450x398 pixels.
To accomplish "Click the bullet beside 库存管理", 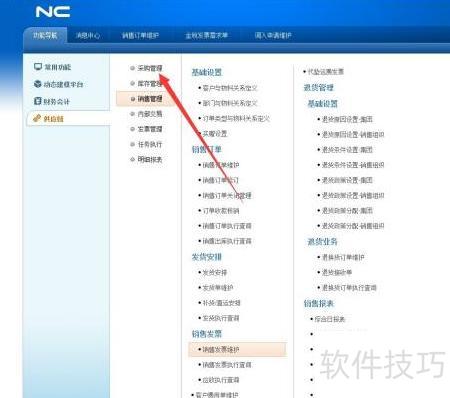I will coord(132,83).
